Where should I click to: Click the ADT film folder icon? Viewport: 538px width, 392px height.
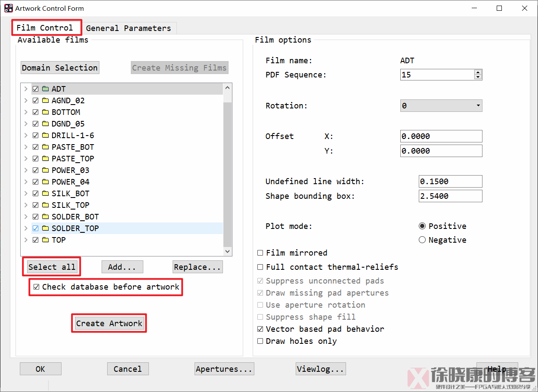point(45,89)
